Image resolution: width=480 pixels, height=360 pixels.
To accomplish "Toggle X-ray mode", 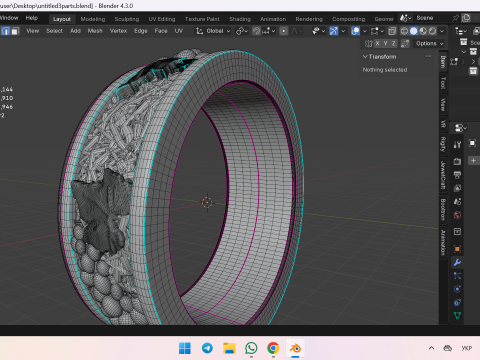I will tap(392, 31).
